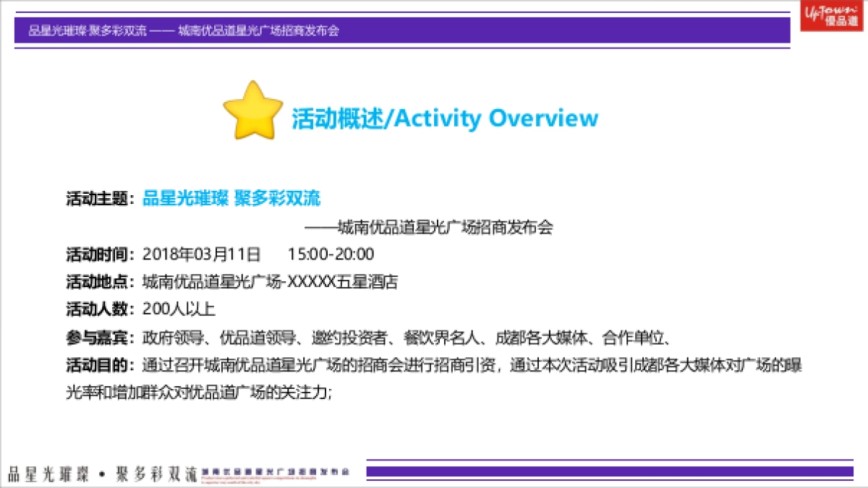Click the "——城南优品道星光广场招商发布会" subtitle
This screenshot has height=488, width=868.
click(432, 227)
